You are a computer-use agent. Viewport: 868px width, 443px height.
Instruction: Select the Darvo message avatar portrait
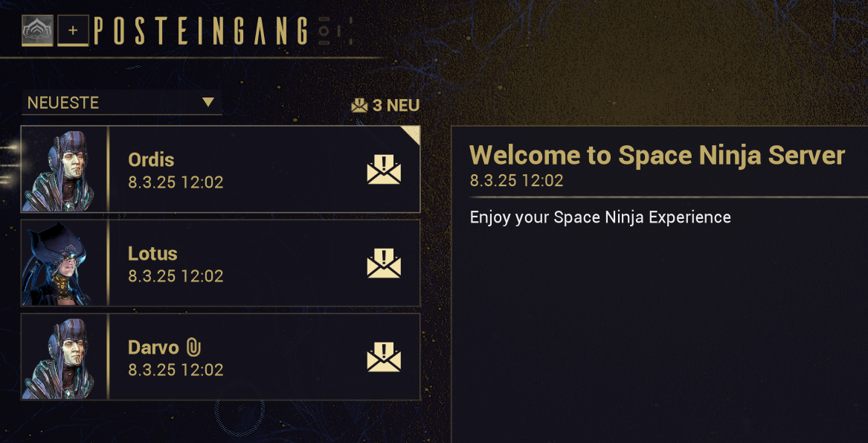58,358
